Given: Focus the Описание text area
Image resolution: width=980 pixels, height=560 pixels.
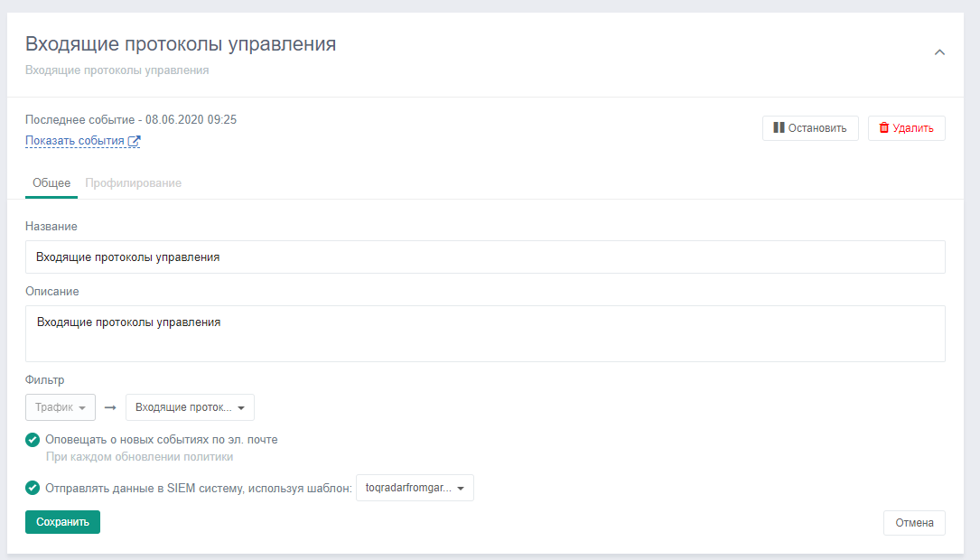Looking at the screenshot, I should pyautogui.click(x=485, y=333).
